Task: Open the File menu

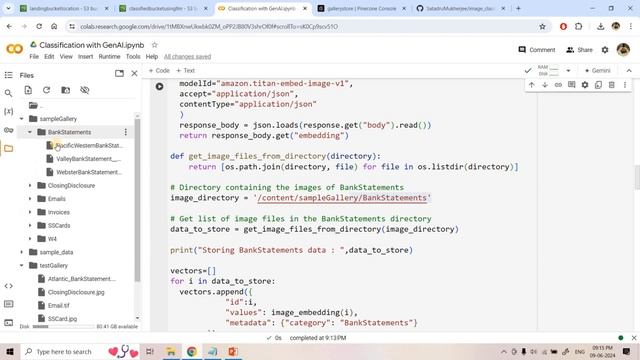Action: pos(34,57)
